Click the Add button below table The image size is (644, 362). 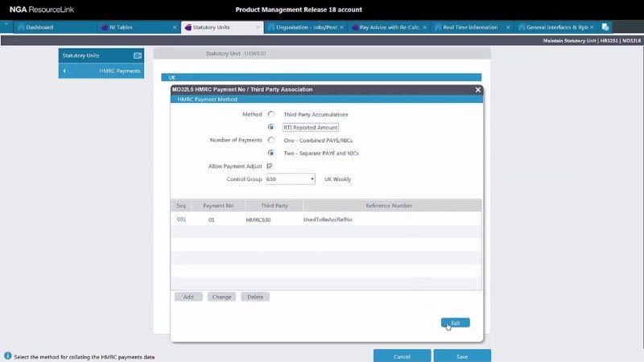188,297
